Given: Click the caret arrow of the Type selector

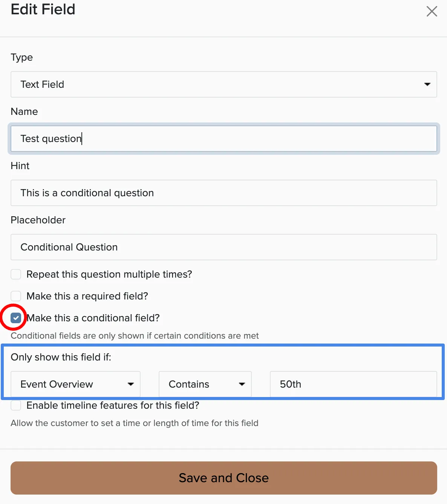Looking at the screenshot, I should click(427, 84).
